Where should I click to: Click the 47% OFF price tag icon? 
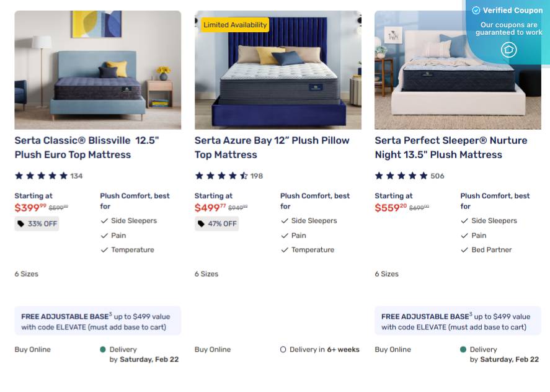201,224
